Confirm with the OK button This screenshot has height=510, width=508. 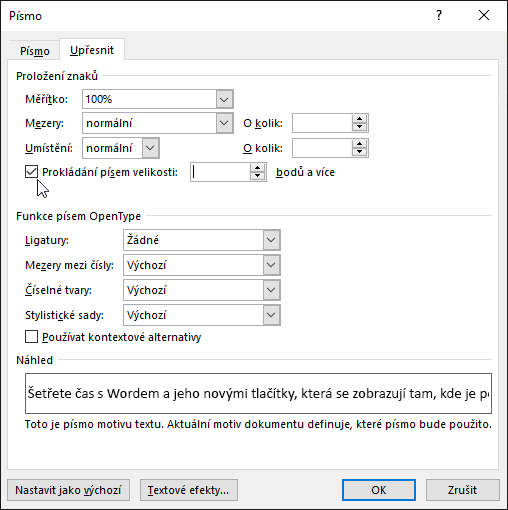click(x=379, y=490)
